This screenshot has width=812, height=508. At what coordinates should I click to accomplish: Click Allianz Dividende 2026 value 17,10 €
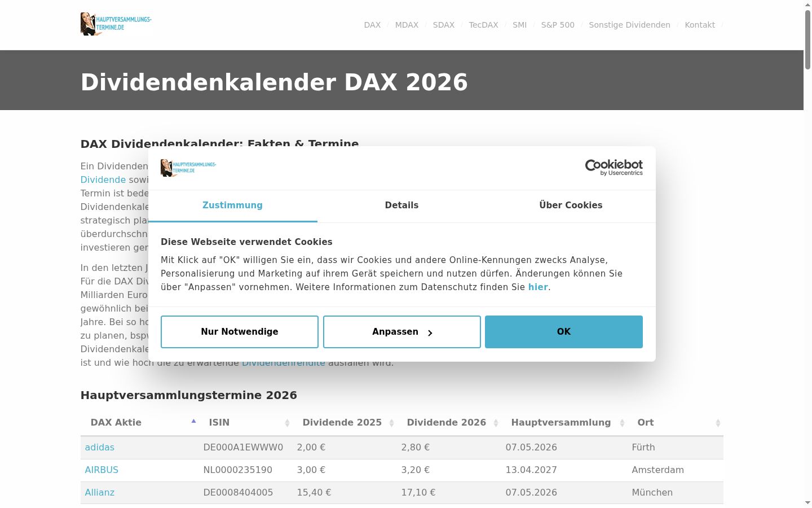pos(418,492)
